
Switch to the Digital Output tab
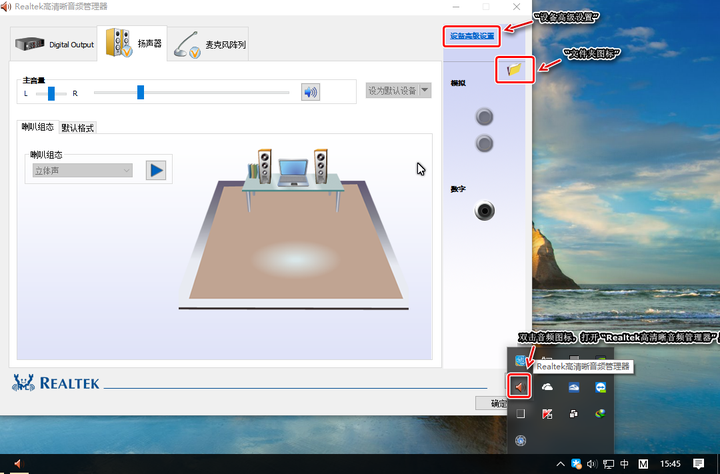(54, 44)
